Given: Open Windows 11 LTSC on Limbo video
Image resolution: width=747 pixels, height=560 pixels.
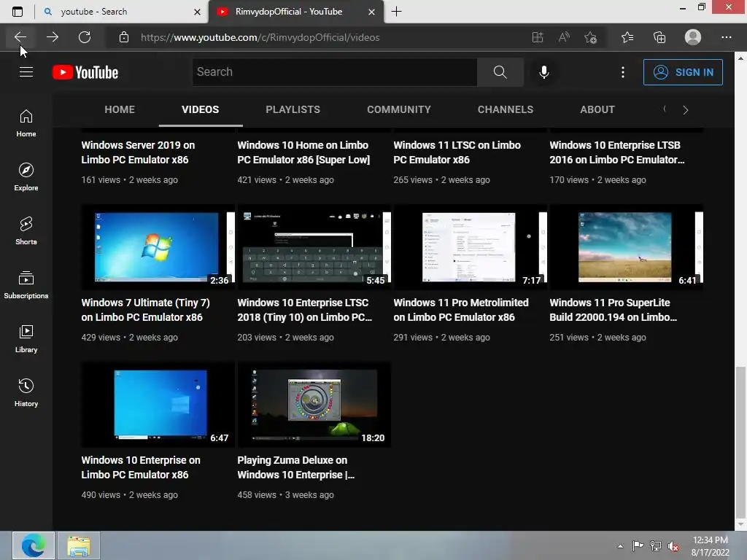Looking at the screenshot, I should pos(457,152).
